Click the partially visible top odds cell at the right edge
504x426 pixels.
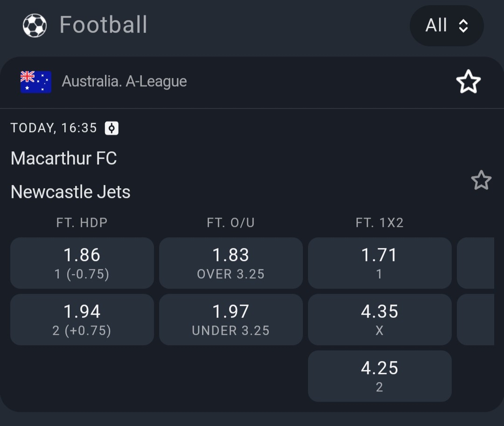pyautogui.click(x=476, y=263)
